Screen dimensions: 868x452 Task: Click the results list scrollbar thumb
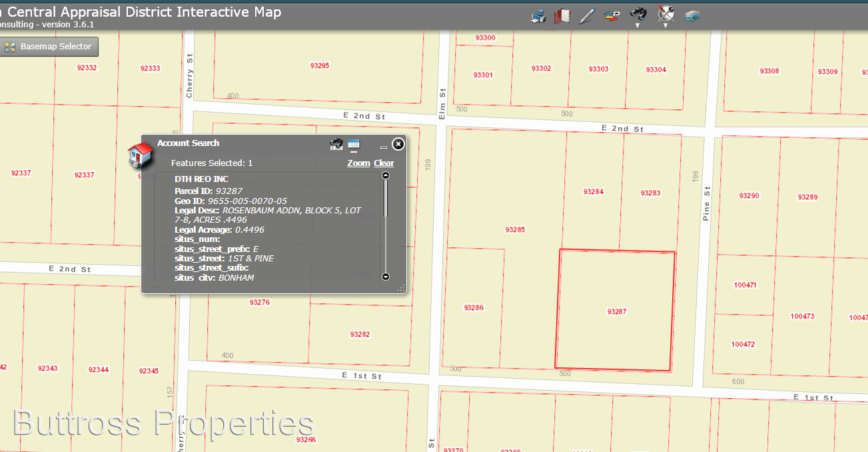385,199
